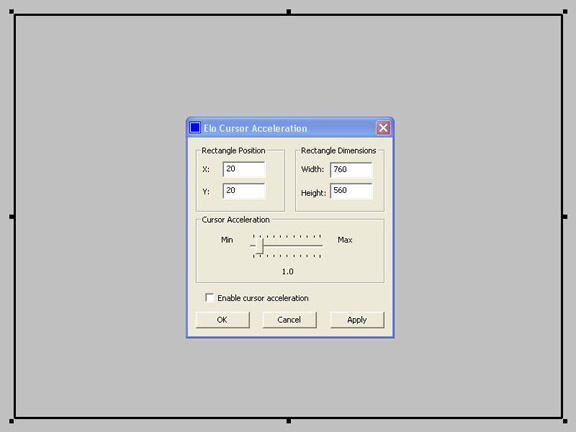Screen dimensions: 576x432
Task: Click into the Height field
Action: pyautogui.click(x=351, y=191)
